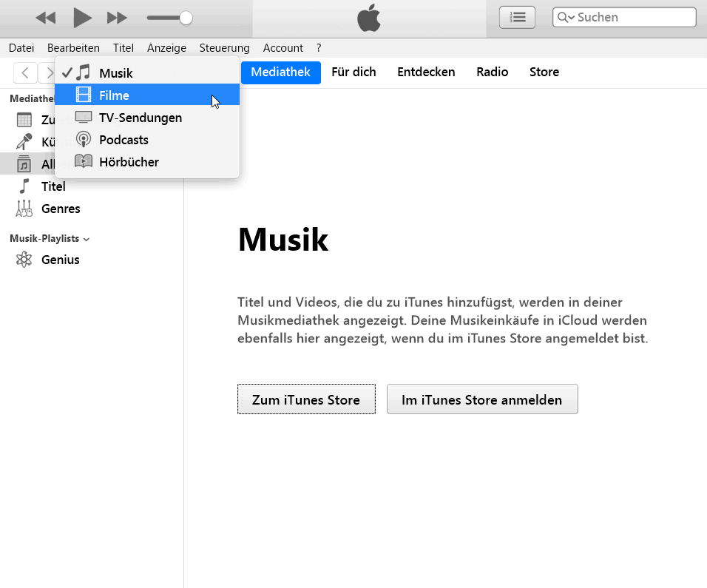Screen dimensions: 707x588
Task: Choose Filme from the media dropdown
Action: (147, 95)
